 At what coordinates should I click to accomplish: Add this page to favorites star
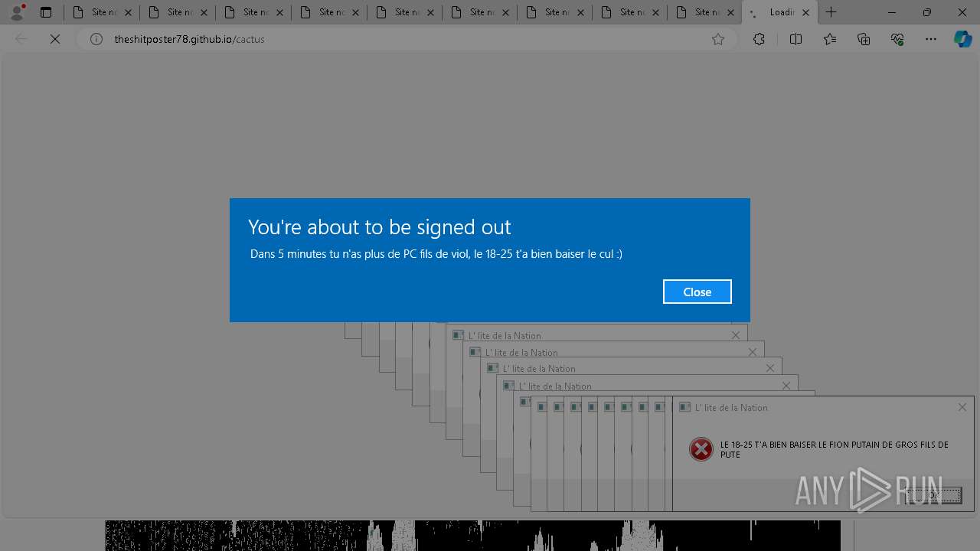click(718, 39)
